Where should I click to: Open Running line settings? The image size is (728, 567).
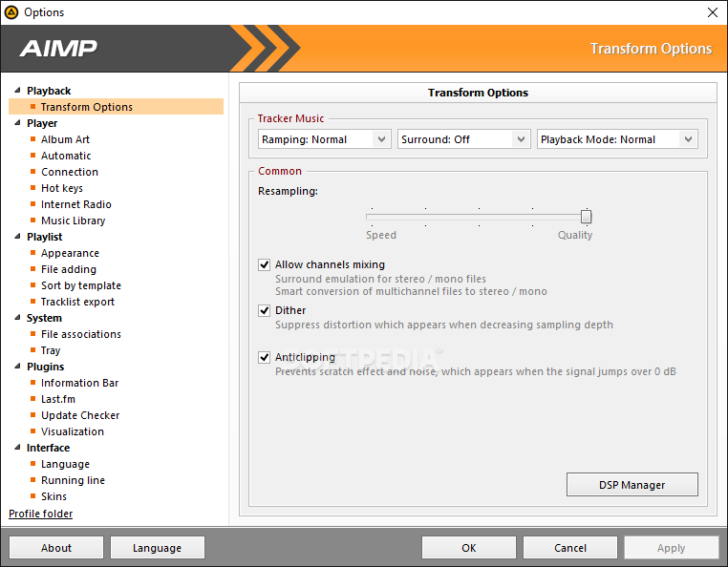73,480
